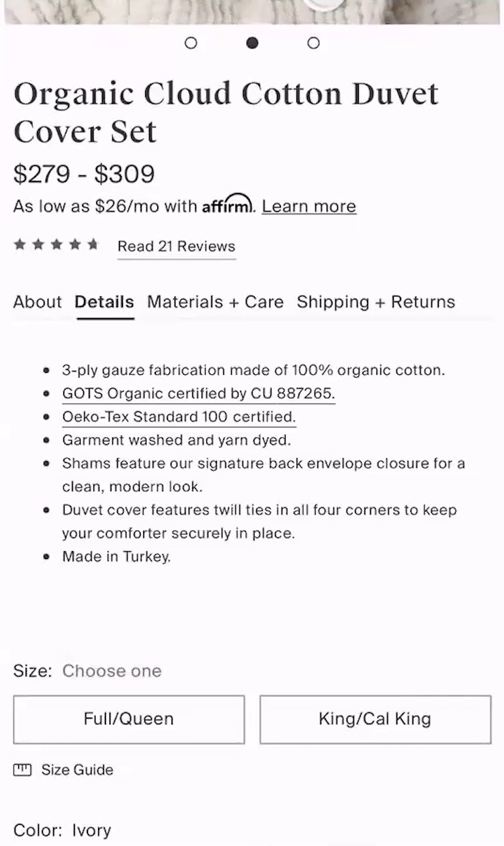The width and height of the screenshot is (504, 846).
Task: Select the third image carousel dot
Action: pyautogui.click(x=313, y=43)
